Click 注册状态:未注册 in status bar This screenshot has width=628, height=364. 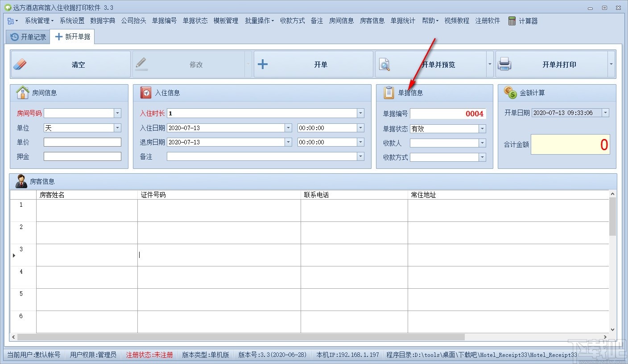(149, 355)
